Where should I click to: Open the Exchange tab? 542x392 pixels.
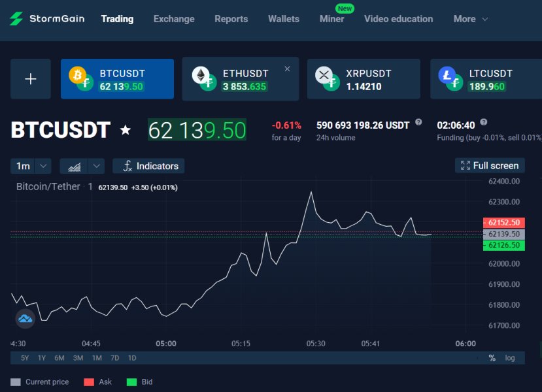(174, 19)
